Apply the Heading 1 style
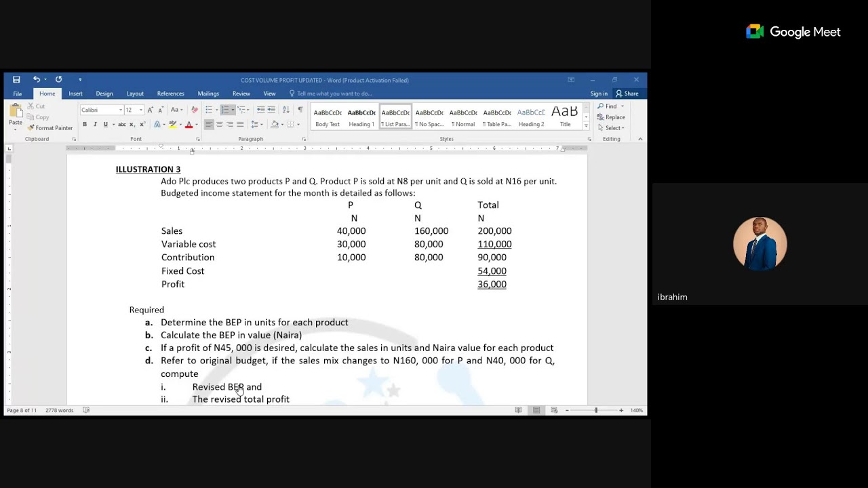Screen dimensions: 868x488 (361, 117)
